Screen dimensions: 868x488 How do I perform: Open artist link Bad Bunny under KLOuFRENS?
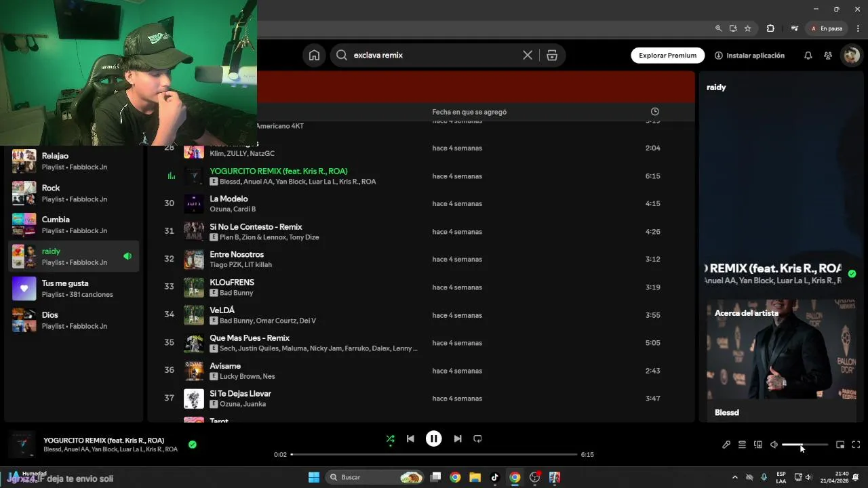(236, 293)
